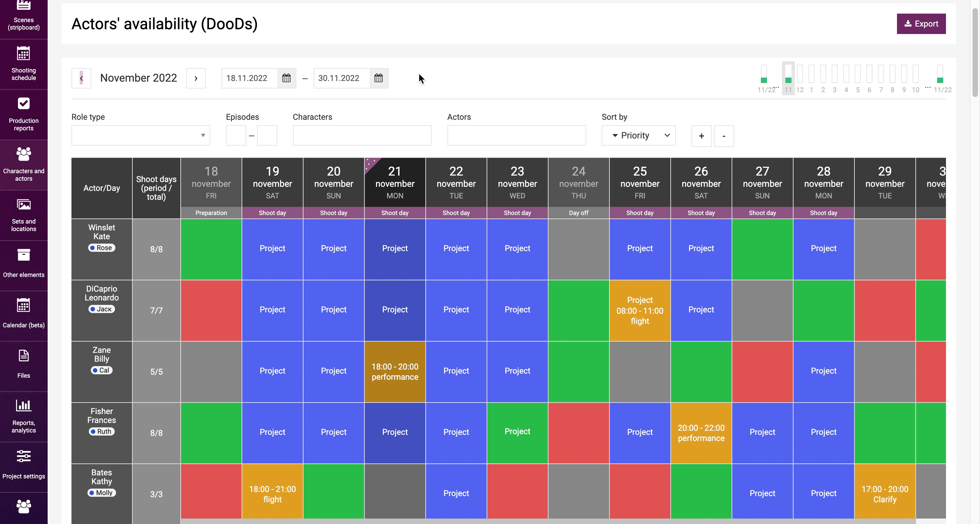This screenshot has height=524, width=980.
Task: Open Characters and actors section
Action: click(x=23, y=165)
